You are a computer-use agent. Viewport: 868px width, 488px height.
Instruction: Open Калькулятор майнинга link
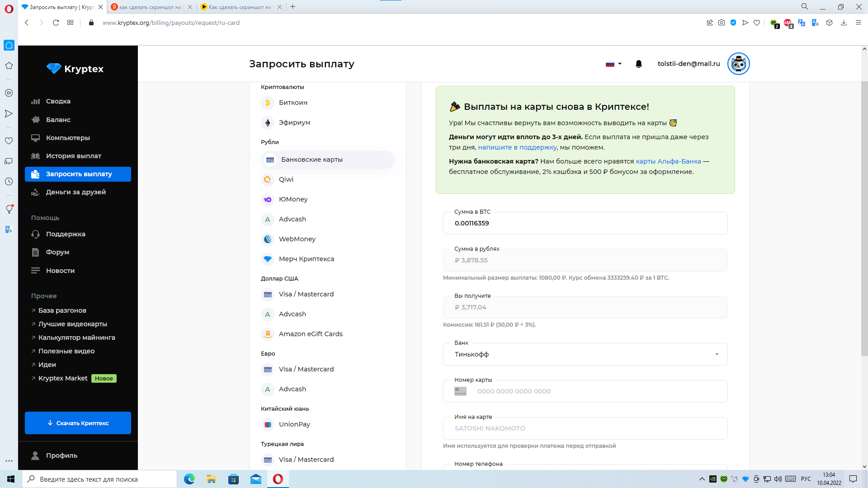[73, 338]
